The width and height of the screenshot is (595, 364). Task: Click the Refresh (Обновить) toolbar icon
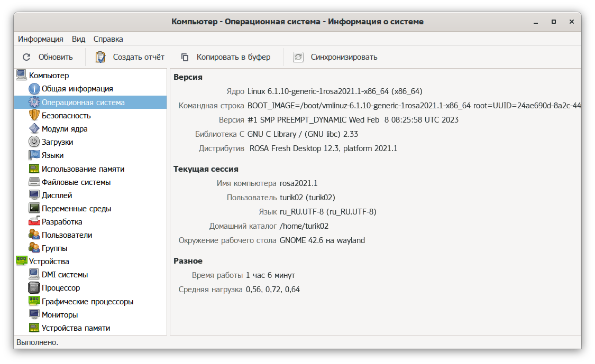26,57
